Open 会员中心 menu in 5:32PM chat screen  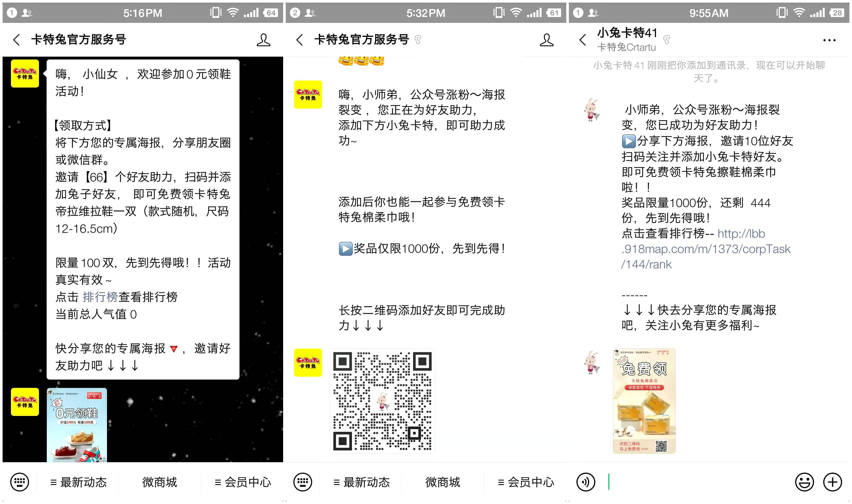click(526, 482)
